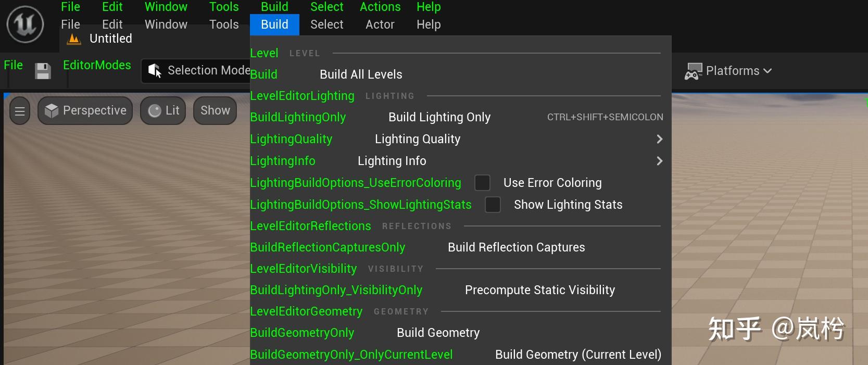
Task: Click the Lit view mode sphere icon
Action: 155,110
